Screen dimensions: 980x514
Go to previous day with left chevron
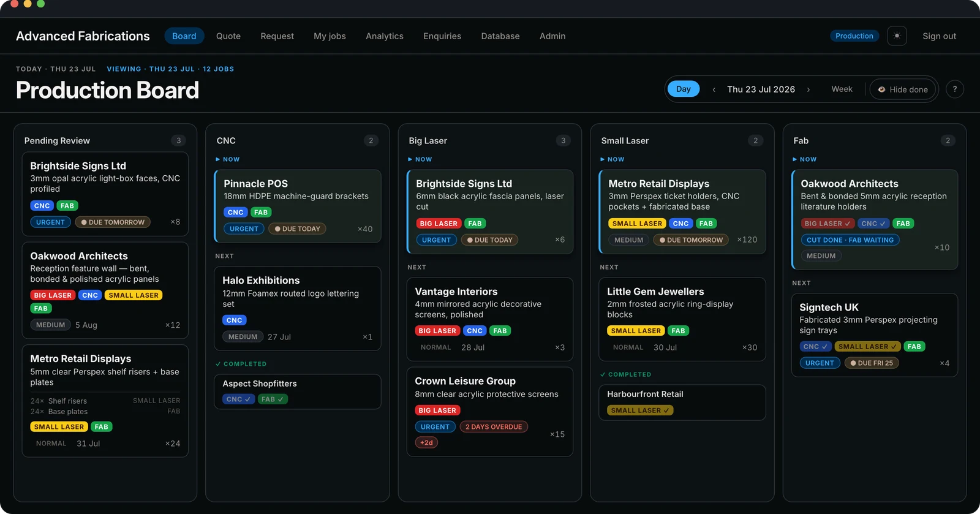coord(714,89)
